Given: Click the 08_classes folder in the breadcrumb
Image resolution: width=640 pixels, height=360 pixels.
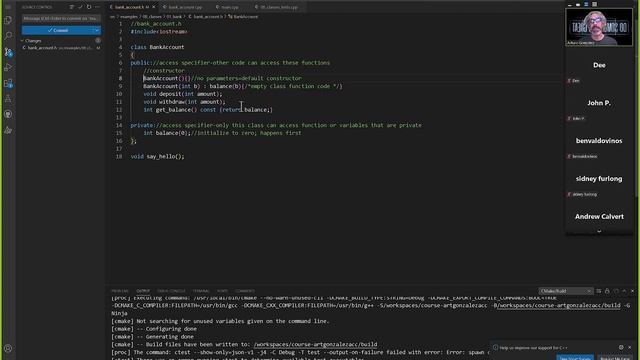Looking at the screenshot, I should click(152, 17).
